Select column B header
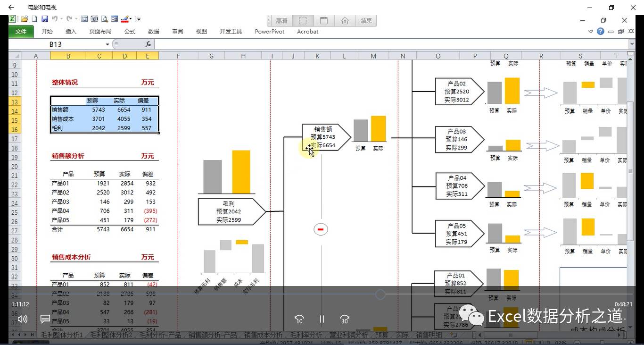The image size is (644, 345). click(x=68, y=56)
